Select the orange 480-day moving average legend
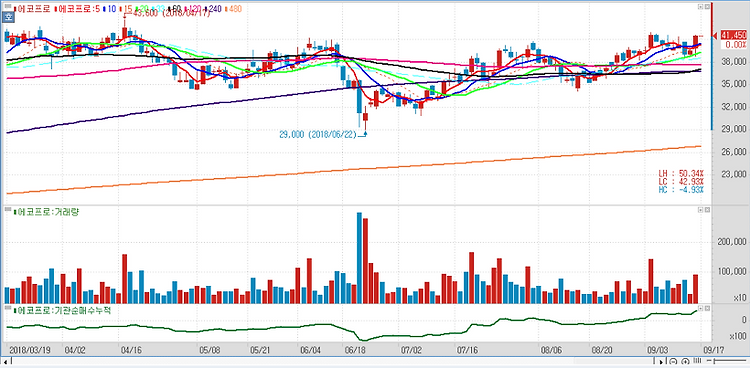750x368 pixels. point(233,9)
